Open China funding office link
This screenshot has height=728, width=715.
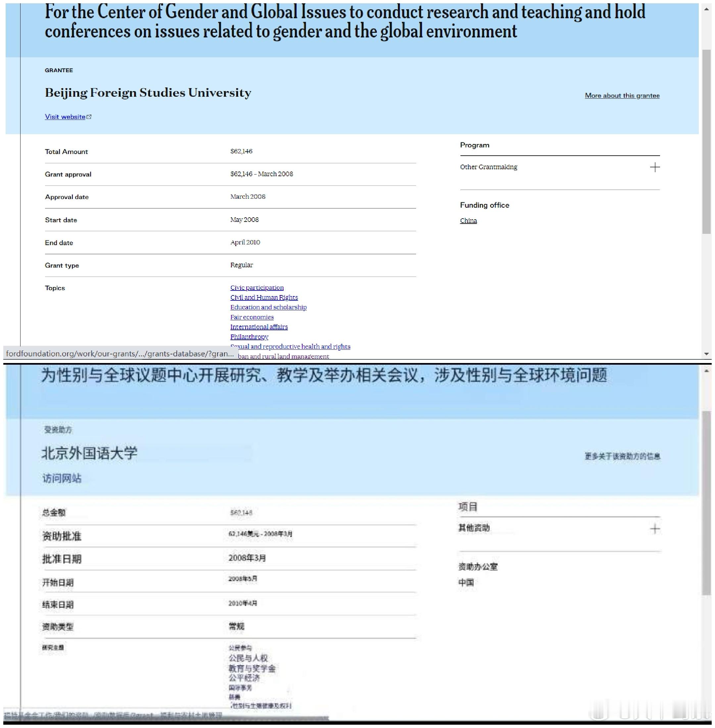pyautogui.click(x=468, y=221)
